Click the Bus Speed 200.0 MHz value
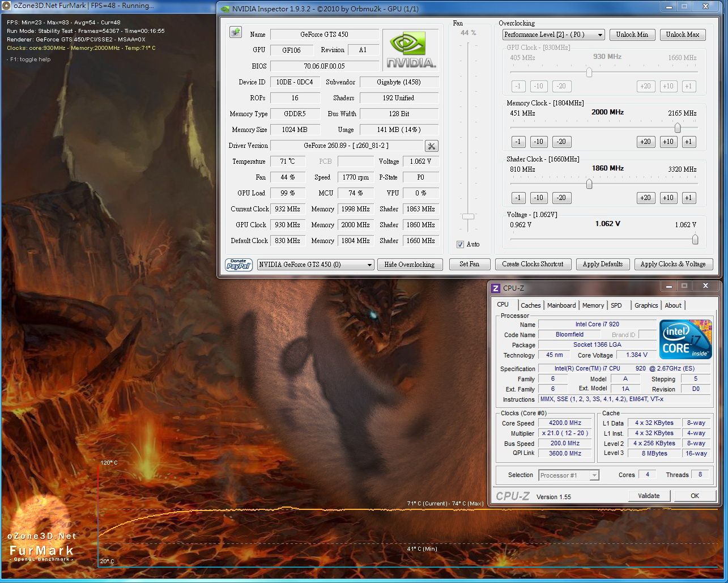 pyautogui.click(x=565, y=444)
